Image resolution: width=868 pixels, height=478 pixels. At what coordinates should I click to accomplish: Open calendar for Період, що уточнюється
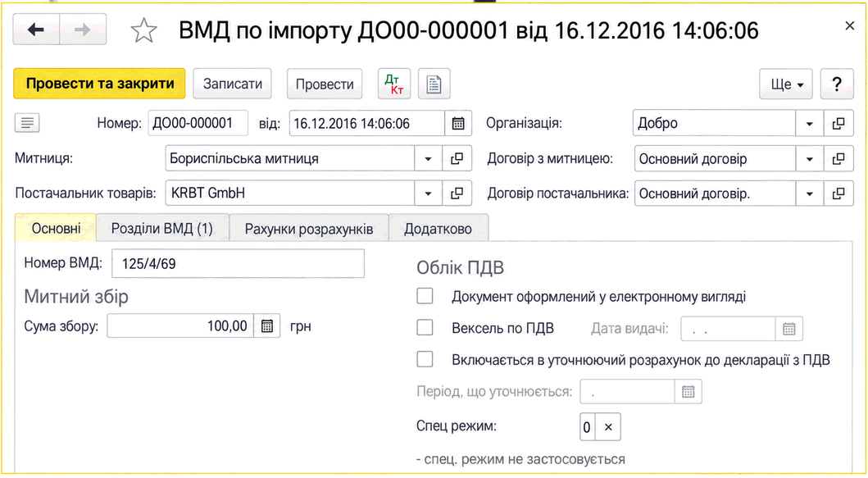688,392
